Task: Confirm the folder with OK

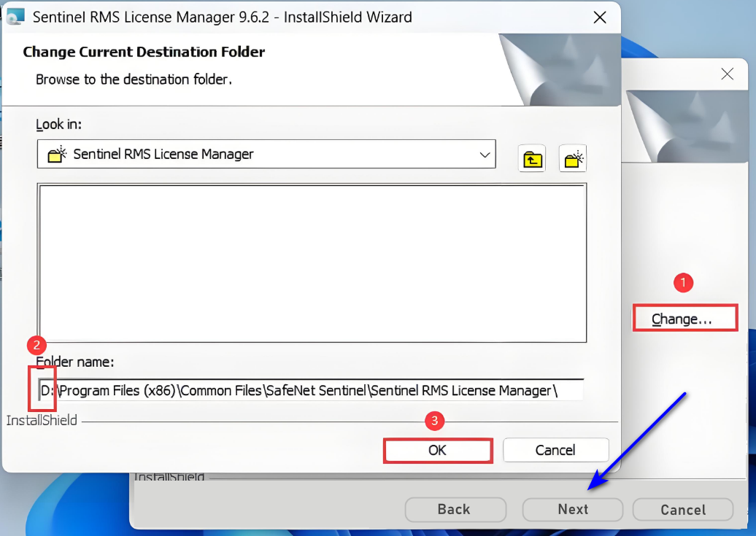Action: point(438,450)
